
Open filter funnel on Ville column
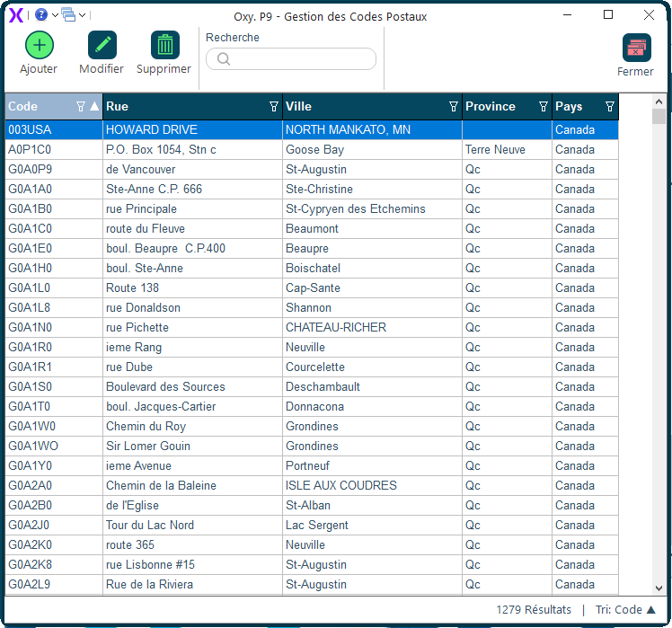coord(454,106)
